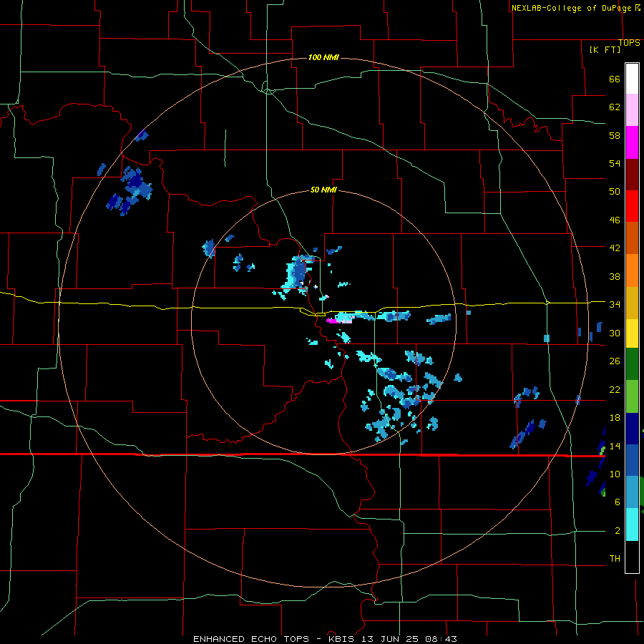The height and width of the screenshot is (644, 644).
Task: Pick the dark red legend swatch
Action: tap(632, 174)
